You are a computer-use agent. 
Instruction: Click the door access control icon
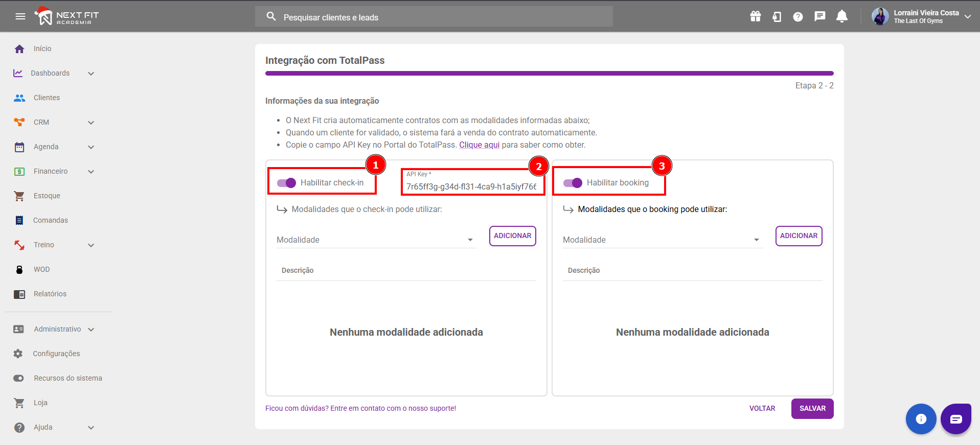click(777, 17)
